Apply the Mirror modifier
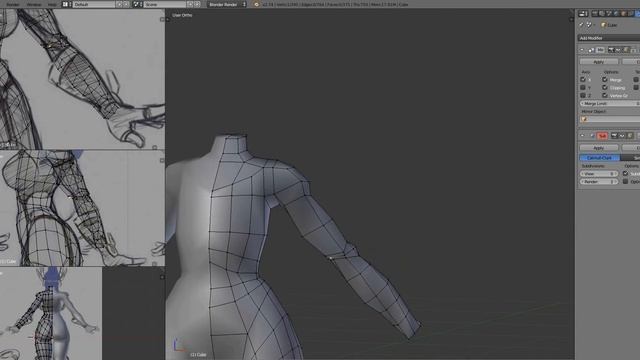This screenshot has width=640, height=360. (599, 62)
